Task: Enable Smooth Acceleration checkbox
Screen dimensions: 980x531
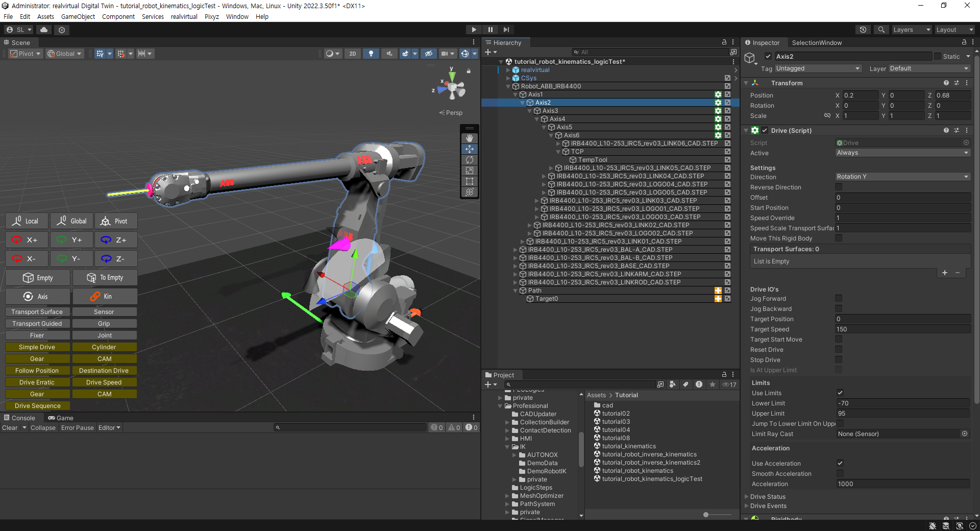Action: [x=840, y=474]
